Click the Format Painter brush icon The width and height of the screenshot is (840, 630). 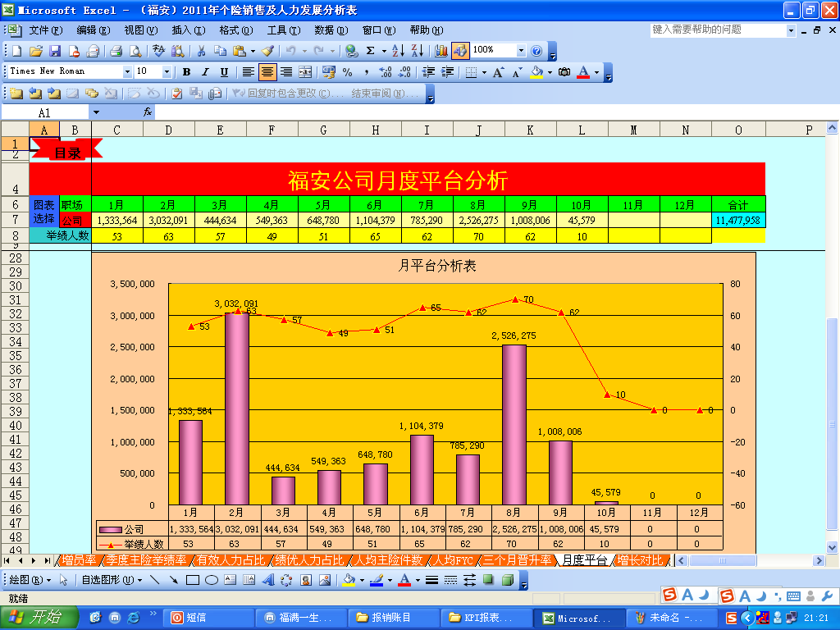coord(268,51)
